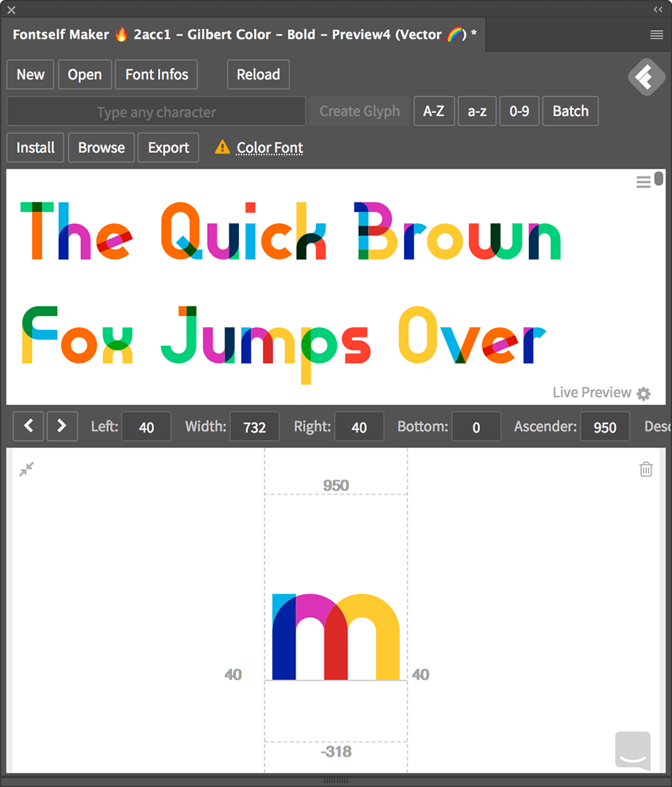Select the Fontself Maker panel tab
672x787 pixels.
point(244,34)
